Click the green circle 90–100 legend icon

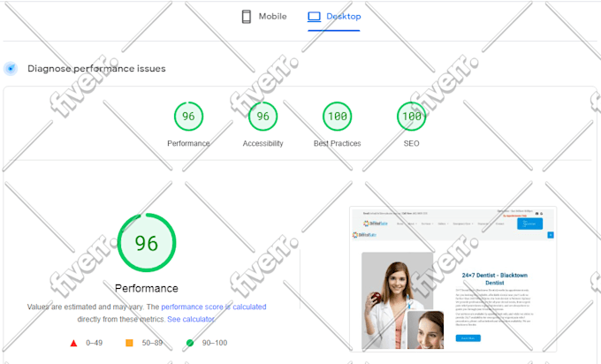[x=190, y=343]
